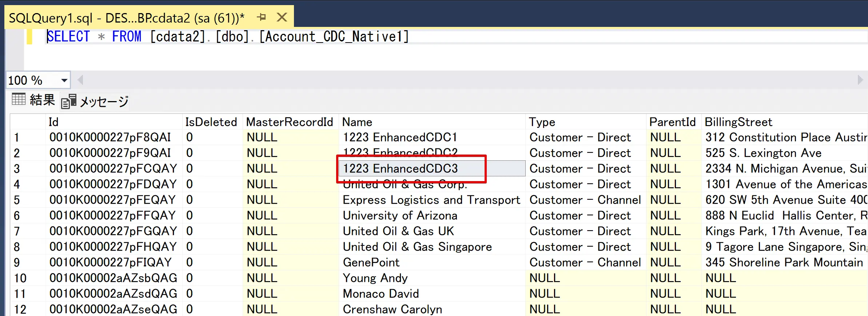
Task: Click the Type column header
Action: point(542,122)
